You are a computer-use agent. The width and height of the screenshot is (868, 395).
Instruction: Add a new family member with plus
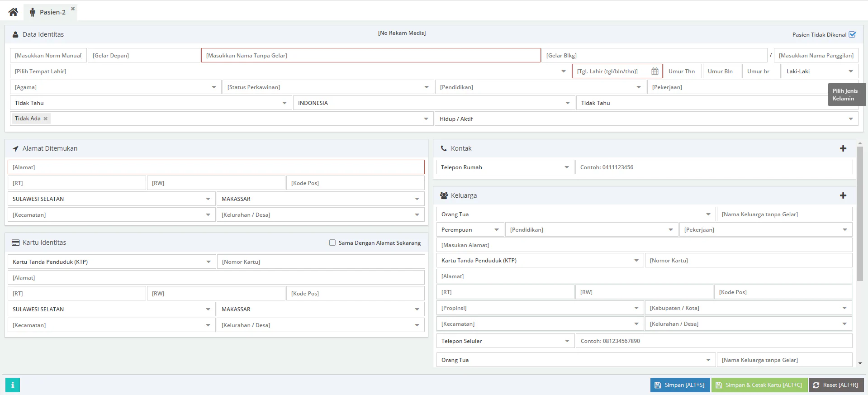tap(843, 195)
